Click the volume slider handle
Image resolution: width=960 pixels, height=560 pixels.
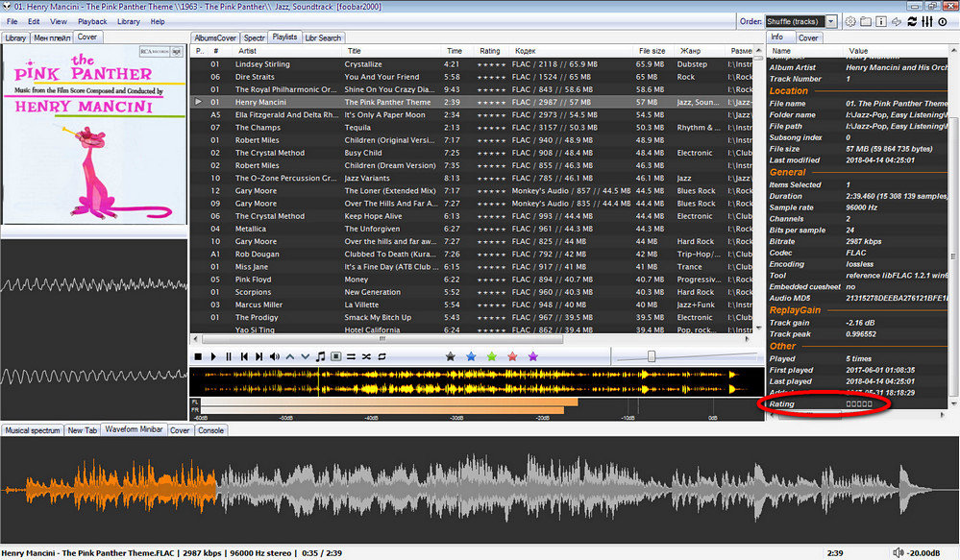click(x=652, y=356)
